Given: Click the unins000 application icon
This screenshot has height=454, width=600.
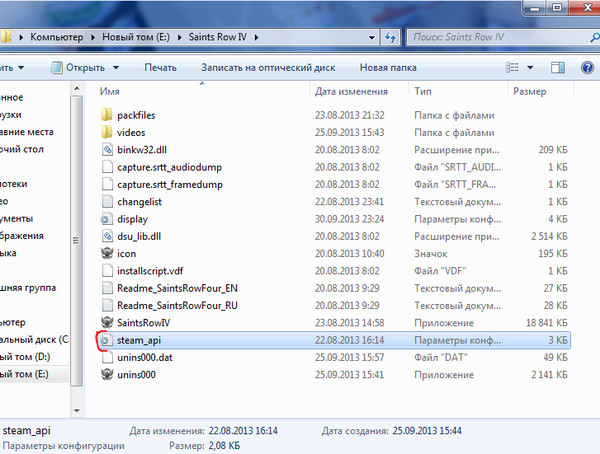Looking at the screenshot, I should tap(107, 374).
